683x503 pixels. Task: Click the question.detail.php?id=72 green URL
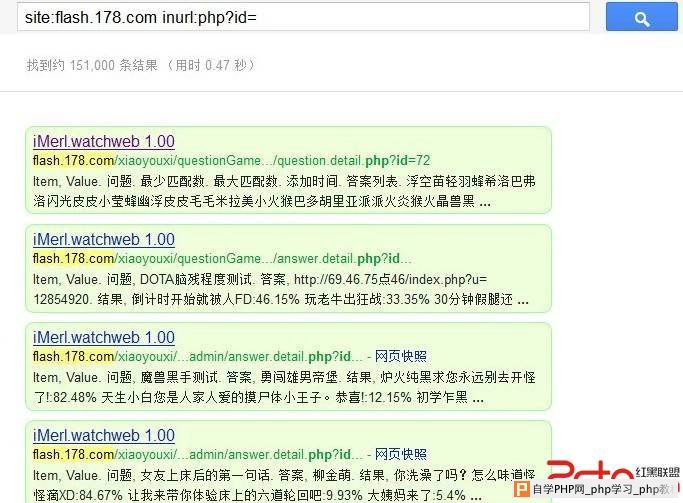231,161
